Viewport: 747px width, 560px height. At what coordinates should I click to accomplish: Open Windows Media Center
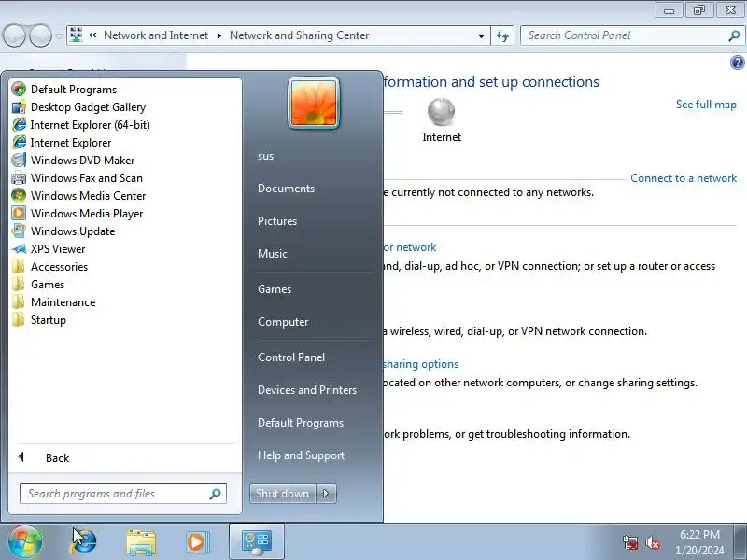[78, 196]
